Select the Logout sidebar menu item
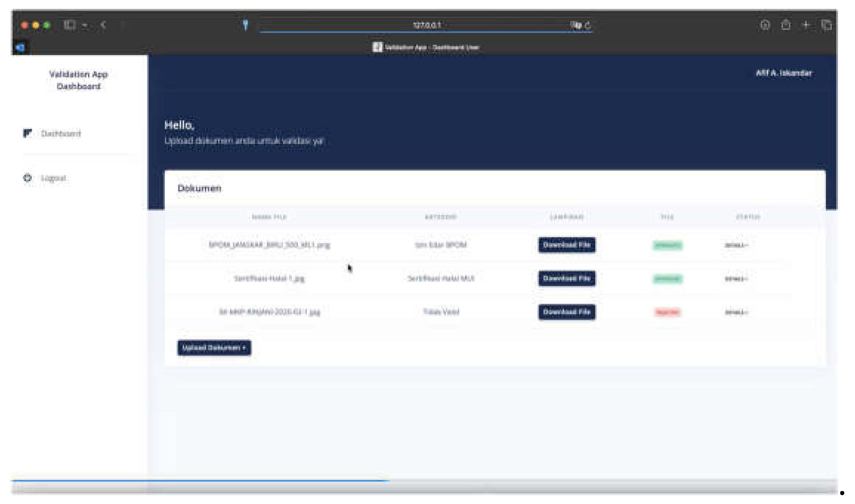The height and width of the screenshot is (504, 855). (x=54, y=178)
